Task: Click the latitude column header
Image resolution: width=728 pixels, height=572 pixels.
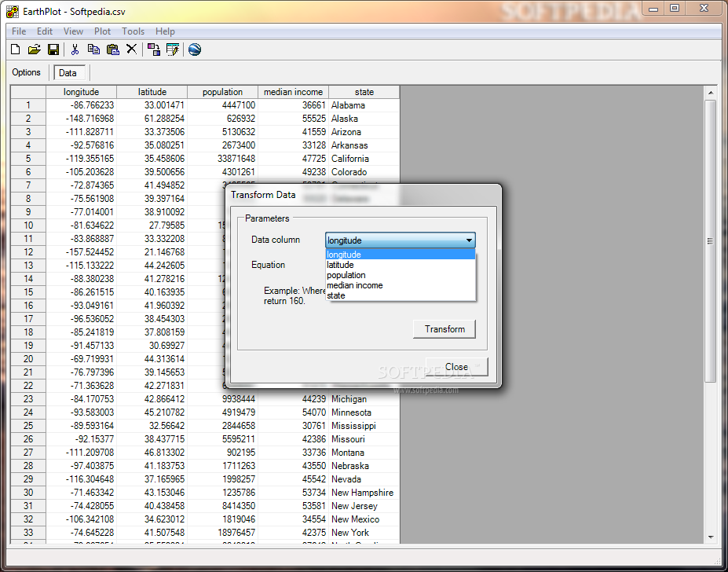Action: [x=152, y=92]
